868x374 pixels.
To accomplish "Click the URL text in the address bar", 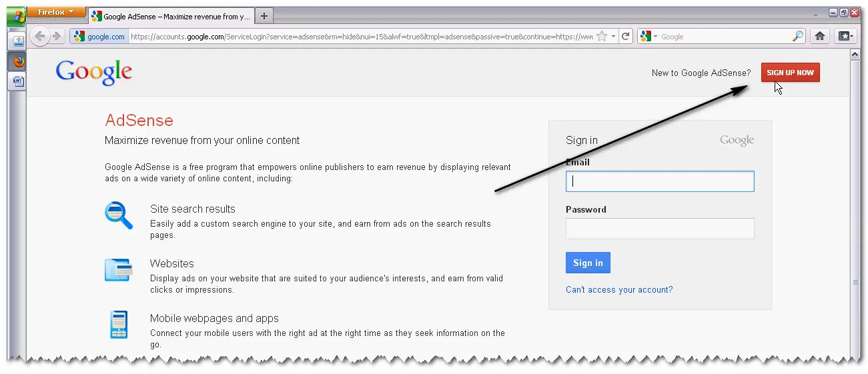I will click(361, 37).
